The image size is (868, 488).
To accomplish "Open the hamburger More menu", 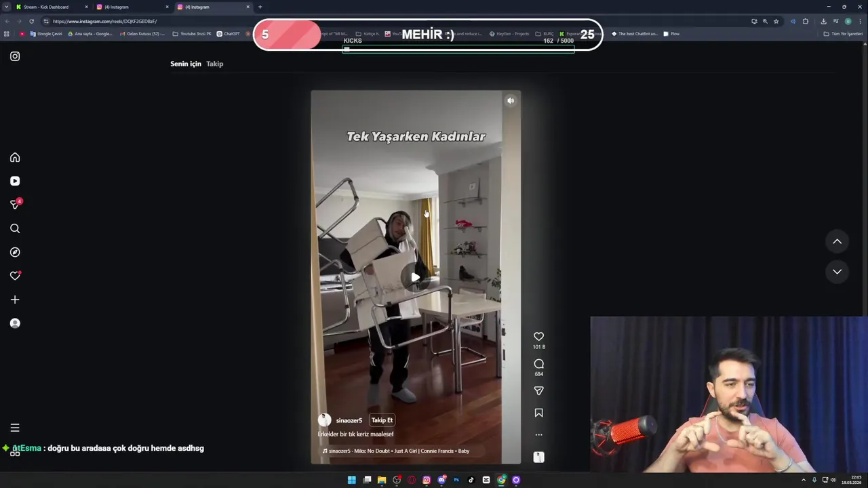I will click(x=15, y=428).
